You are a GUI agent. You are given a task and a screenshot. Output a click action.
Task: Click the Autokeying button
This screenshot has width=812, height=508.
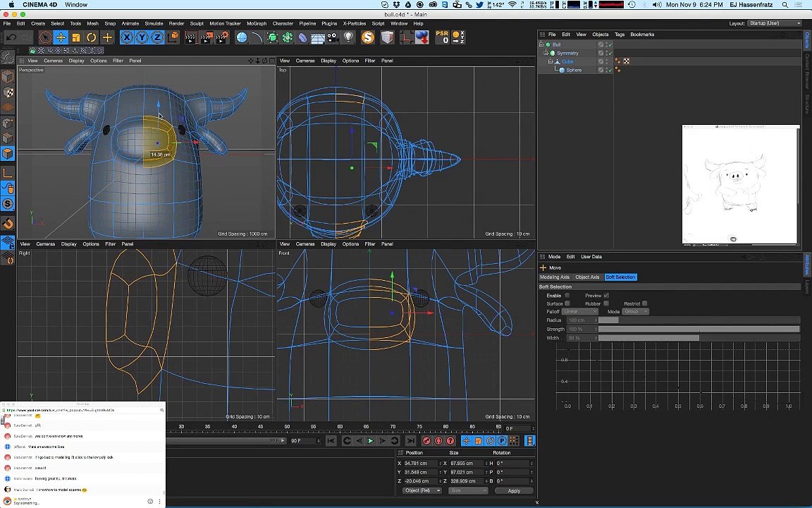pyautogui.click(x=438, y=440)
